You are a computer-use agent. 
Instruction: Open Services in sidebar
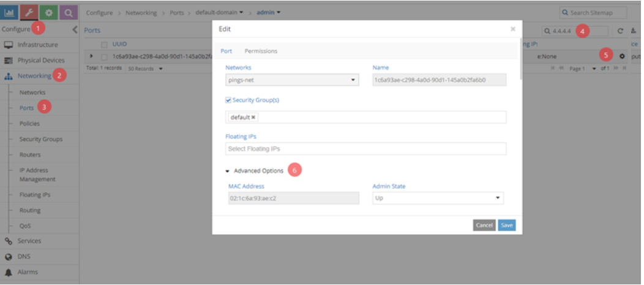point(29,241)
